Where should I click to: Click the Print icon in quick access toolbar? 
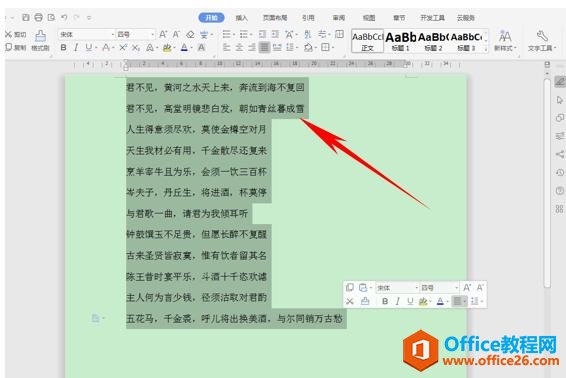(x=38, y=17)
